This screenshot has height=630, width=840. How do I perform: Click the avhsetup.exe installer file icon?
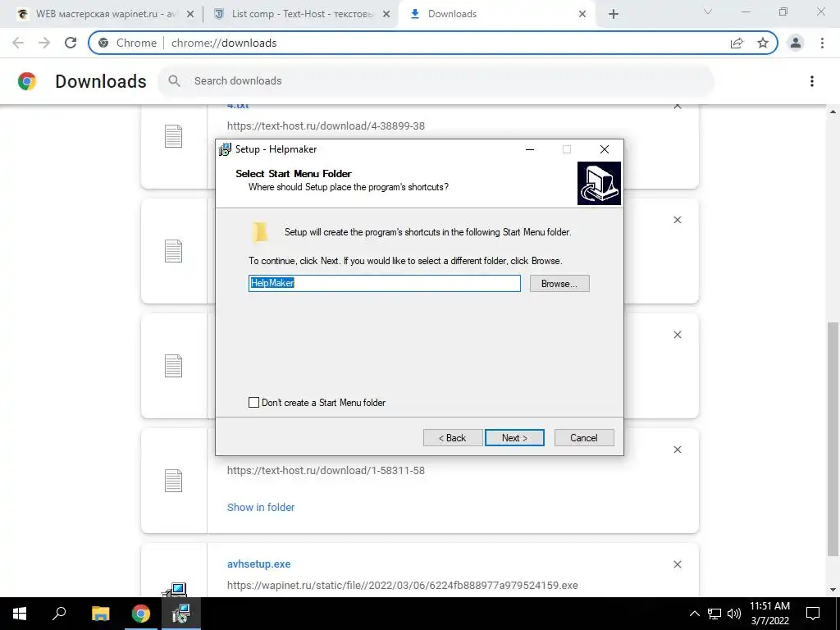pyautogui.click(x=175, y=590)
